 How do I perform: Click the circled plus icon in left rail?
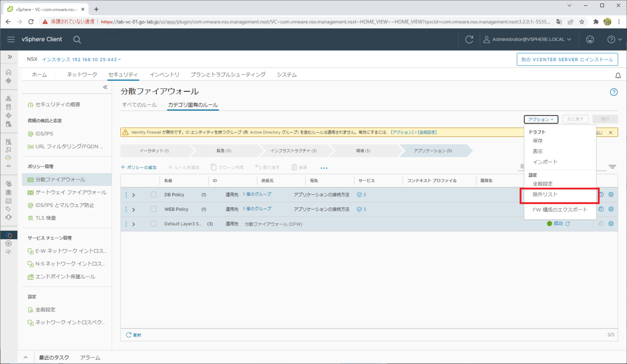(8, 243)
